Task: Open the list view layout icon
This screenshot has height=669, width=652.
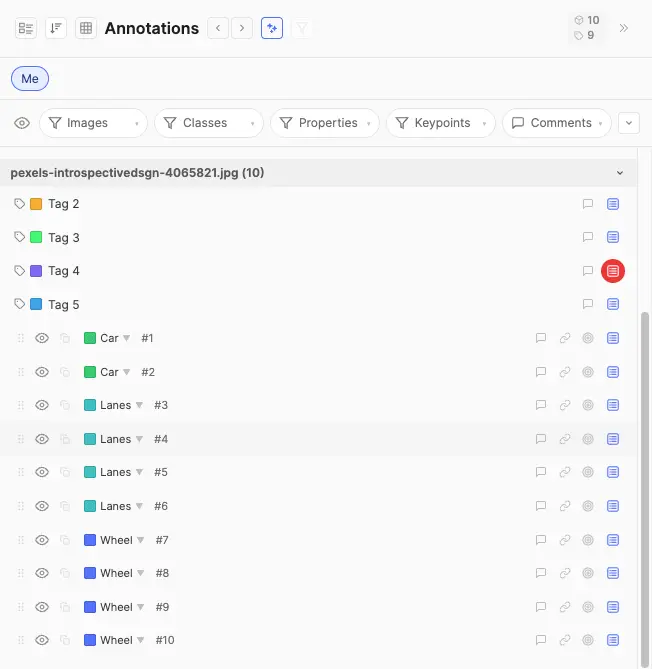Action: [x=26, y=28]
